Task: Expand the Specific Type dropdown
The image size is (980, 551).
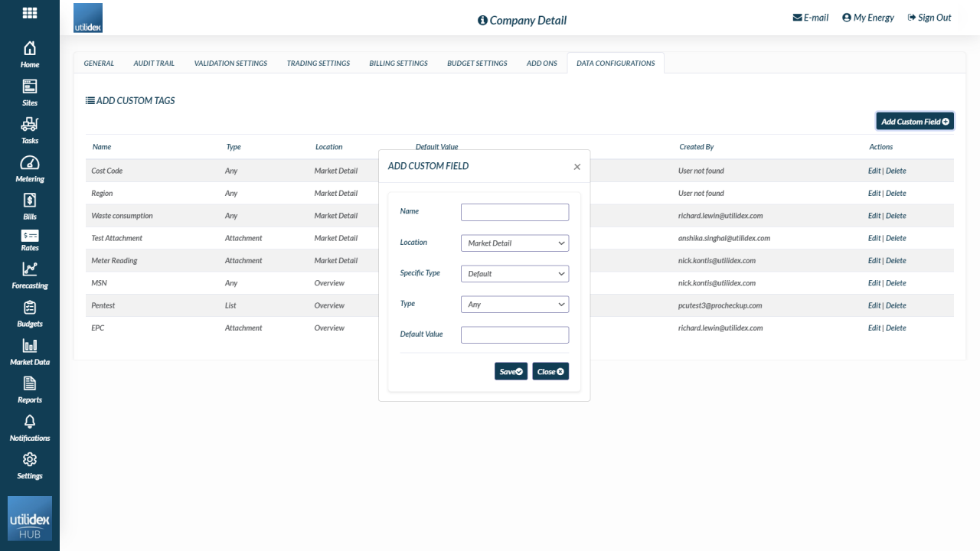Action: (514, 273)
